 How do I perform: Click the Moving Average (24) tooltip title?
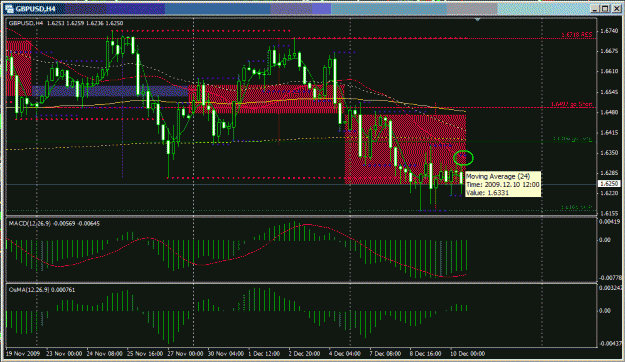498,176
